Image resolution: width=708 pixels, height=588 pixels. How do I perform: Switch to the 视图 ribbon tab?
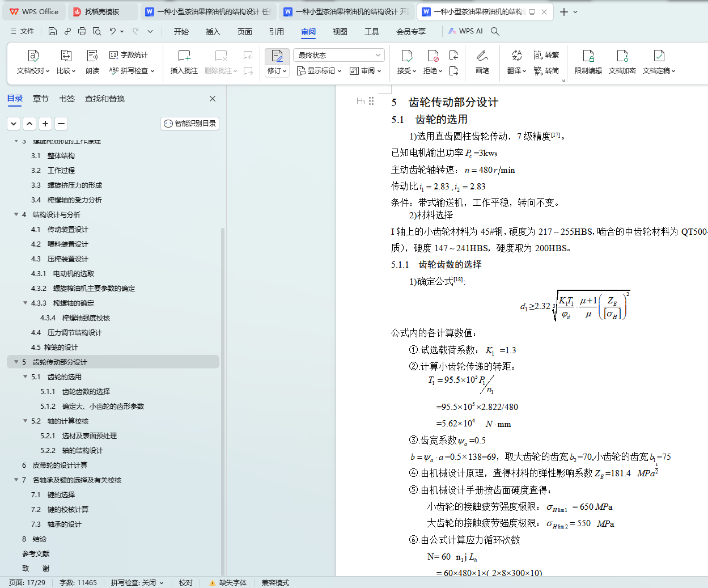(x=340, y=32)
